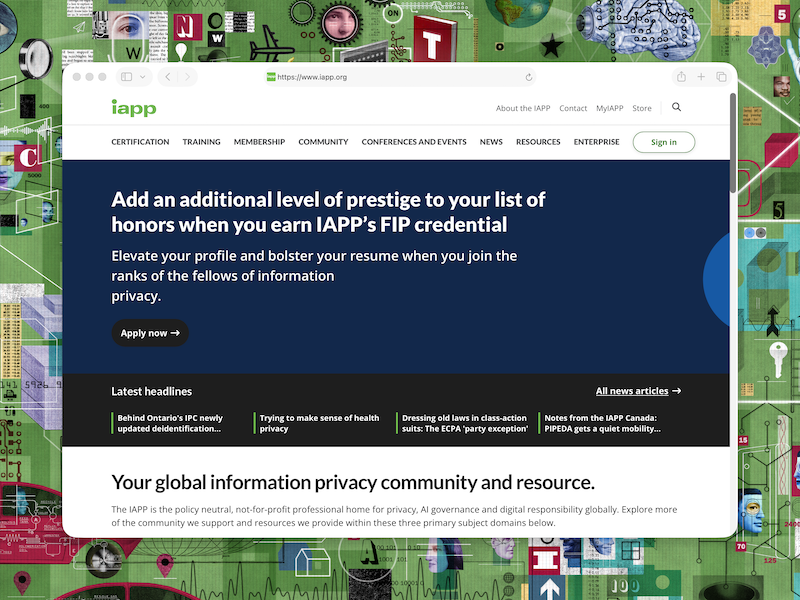Open the Membership menu
This screenshot has height=600, width=800.
(259, 142)
